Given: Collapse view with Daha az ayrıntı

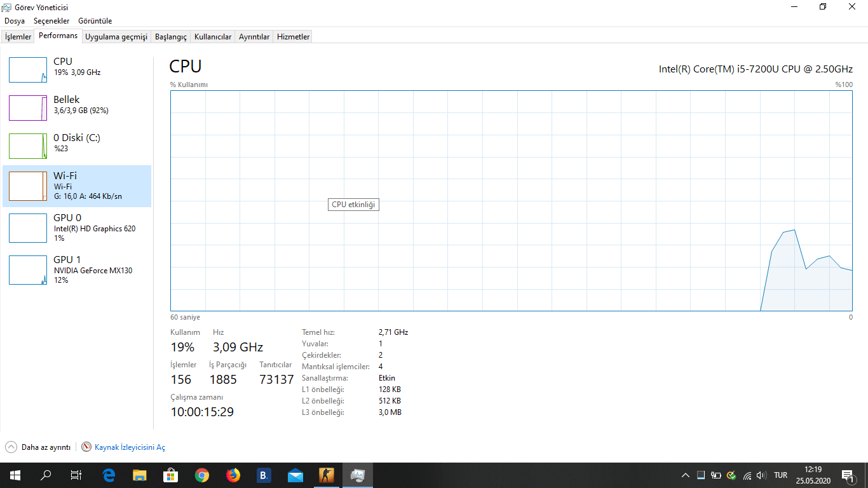Looking at the screenshot, I should [38, 447].
